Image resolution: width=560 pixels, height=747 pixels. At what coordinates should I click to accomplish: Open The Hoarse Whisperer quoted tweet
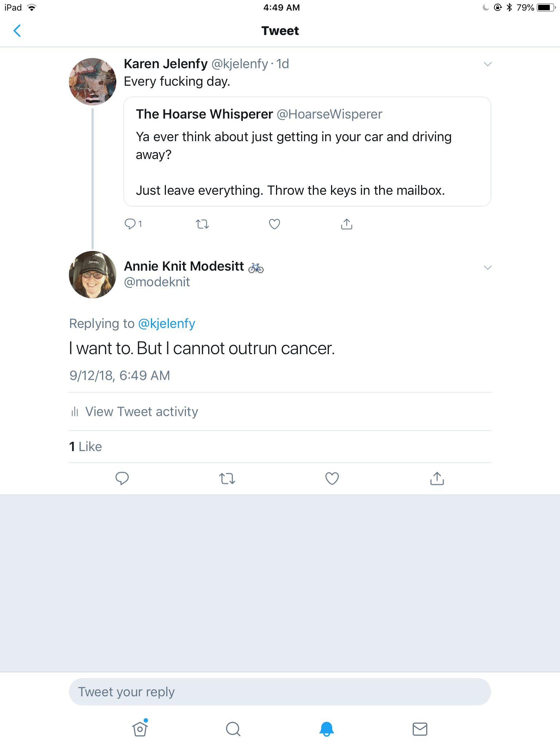coord(307,151)
